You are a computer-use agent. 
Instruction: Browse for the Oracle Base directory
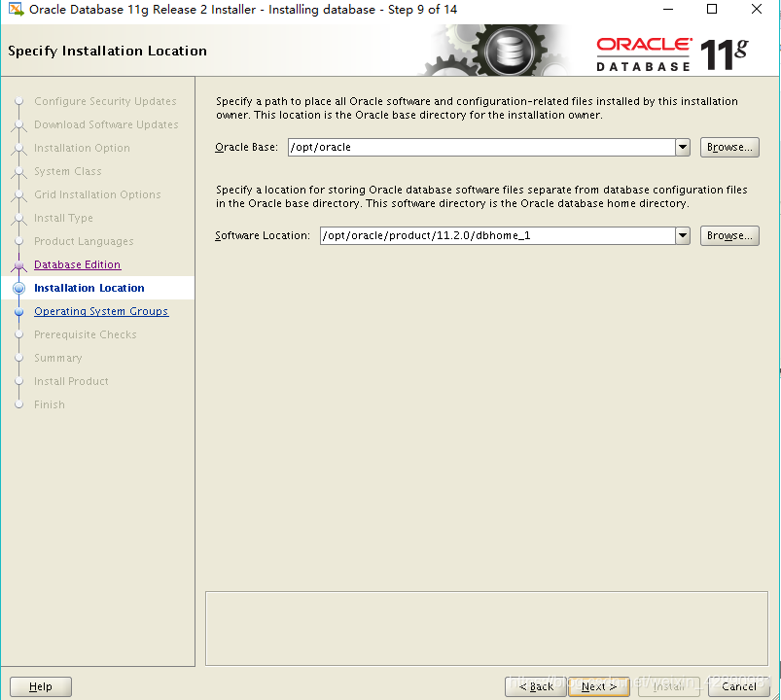pos(729,148)
